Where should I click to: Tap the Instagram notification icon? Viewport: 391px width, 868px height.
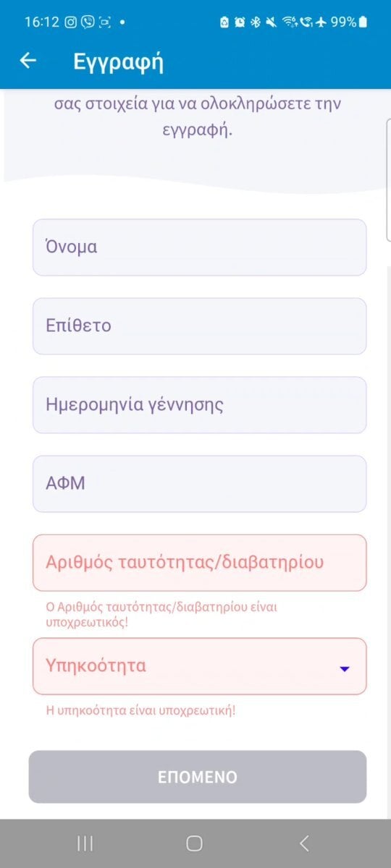pyautogui.click(x=71, y=22)
